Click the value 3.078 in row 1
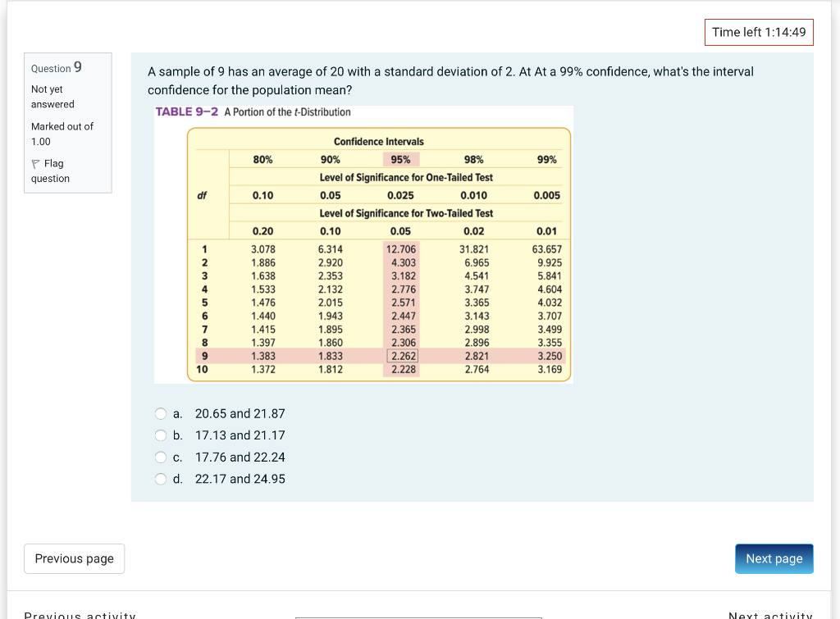 (263, 249)
